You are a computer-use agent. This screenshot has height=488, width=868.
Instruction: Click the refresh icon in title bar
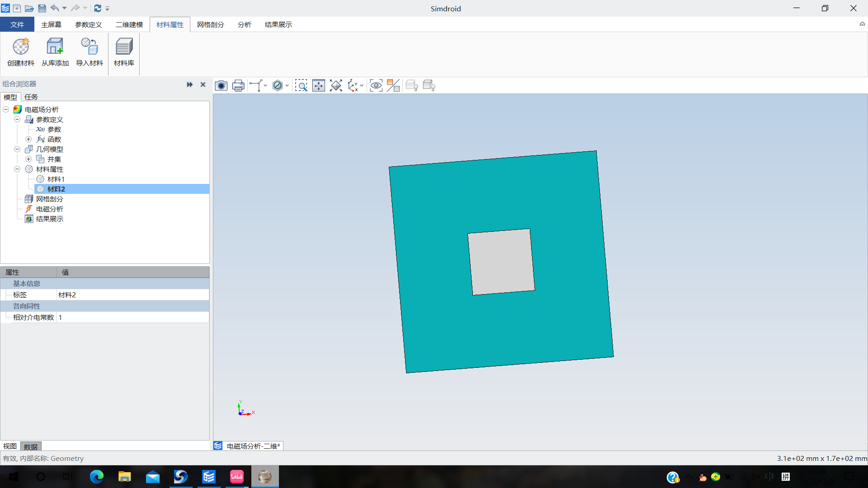click(98, 8)
